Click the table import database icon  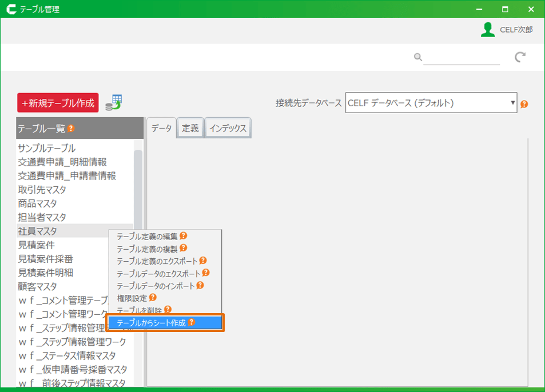point(113,103)
